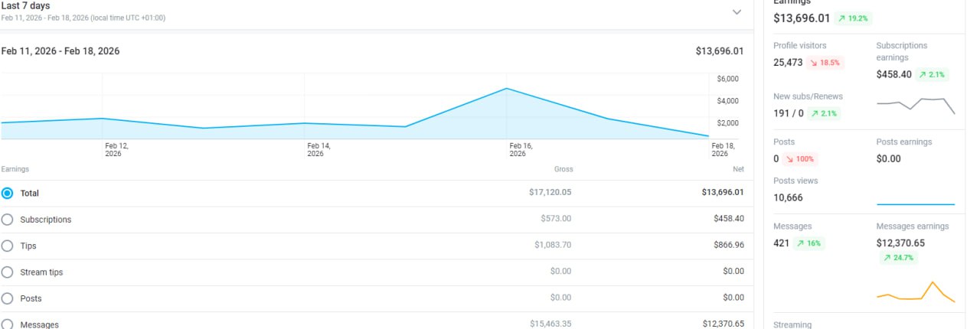Click the Total net amount $13,696.01 in table
Image resolution: width=980 pixels, height=329 pixels.
click(722, 193)
